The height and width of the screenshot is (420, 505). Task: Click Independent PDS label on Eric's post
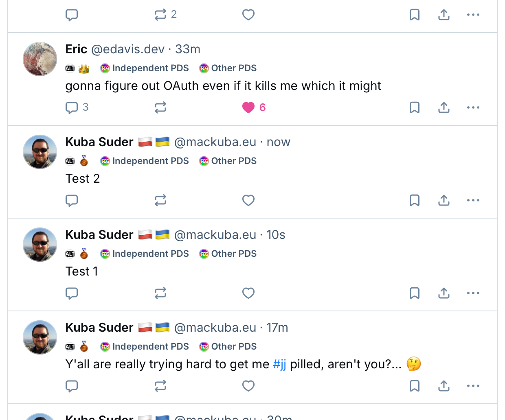click(145, 68)
